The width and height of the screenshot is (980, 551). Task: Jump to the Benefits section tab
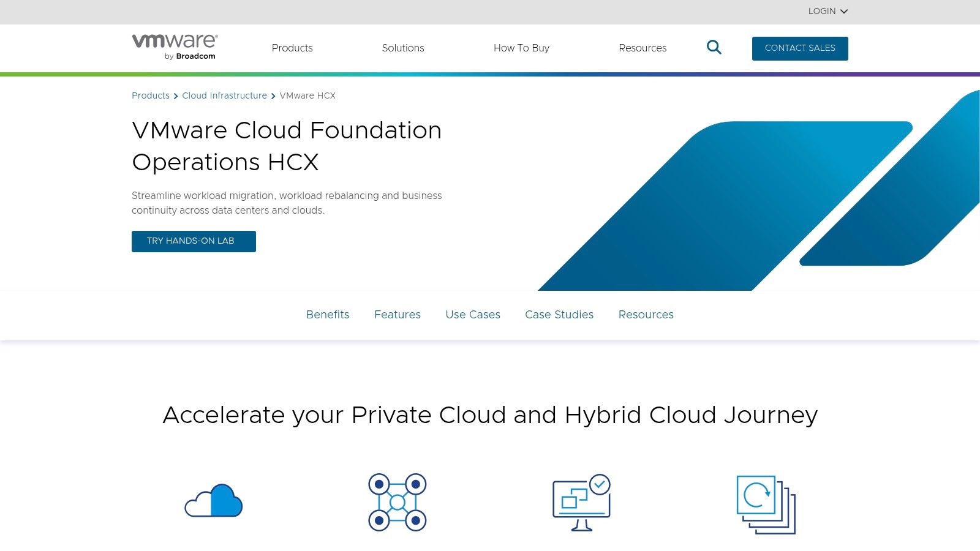pyautogui.click(x=328, y=315)
